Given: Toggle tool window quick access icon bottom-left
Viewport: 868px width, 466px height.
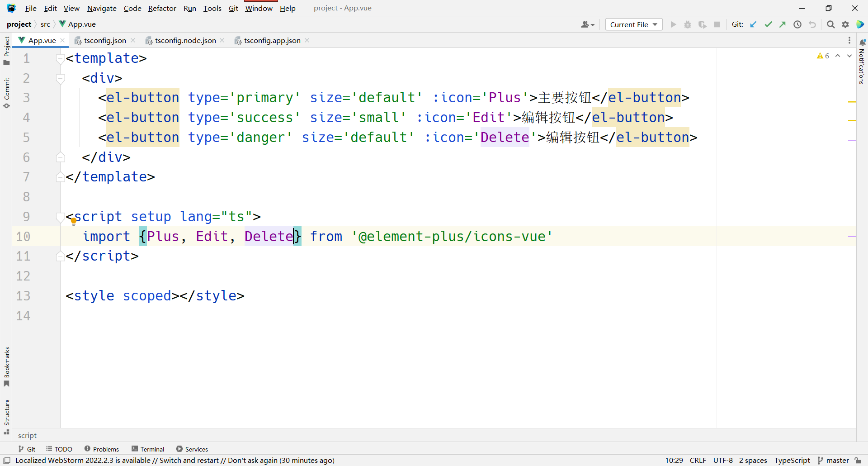Looking at the screenshot, I should click(7, 460).
